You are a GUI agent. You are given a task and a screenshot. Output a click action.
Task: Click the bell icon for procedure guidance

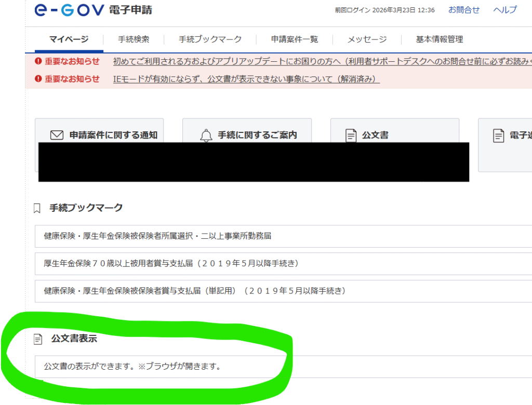206,136
